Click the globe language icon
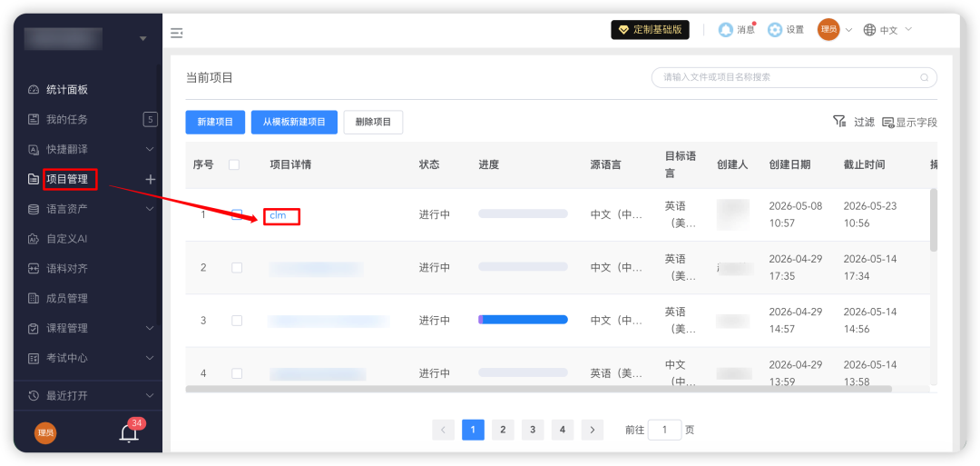This screenshot has height=466, width=980. [869, 30]
